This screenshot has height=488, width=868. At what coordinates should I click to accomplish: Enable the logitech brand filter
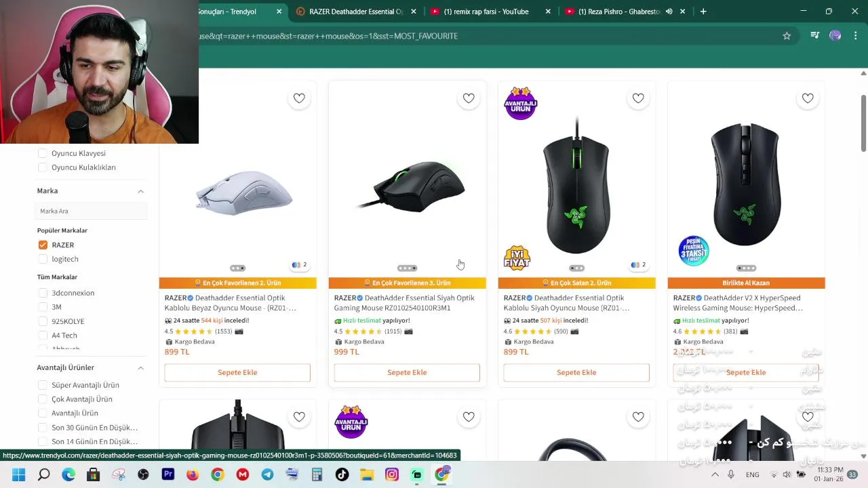coord(43,259)
